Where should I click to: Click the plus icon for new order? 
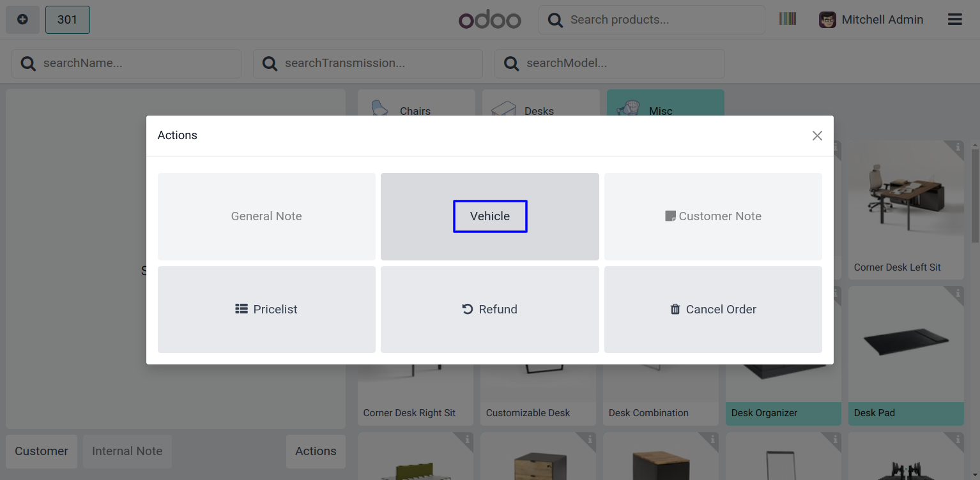coord(22,20)
